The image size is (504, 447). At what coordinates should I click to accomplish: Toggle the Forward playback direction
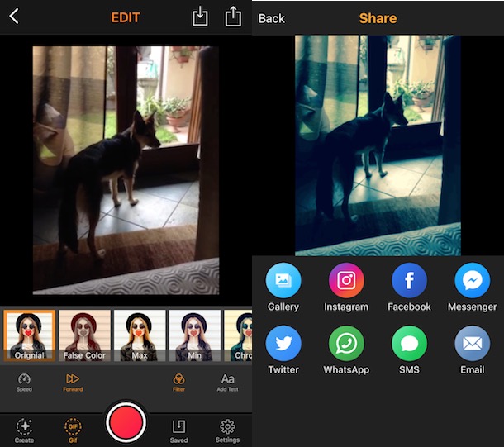[x=73, y=383]
